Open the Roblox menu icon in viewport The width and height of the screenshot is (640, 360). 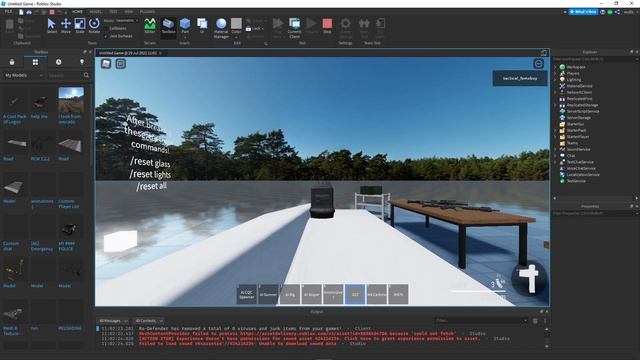(106, 64)
